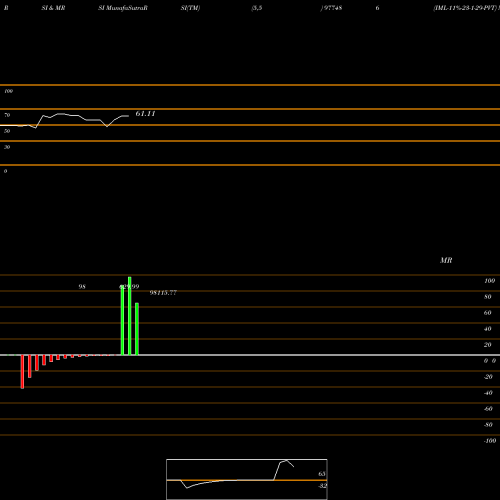Click the IML-11%-23-1-29-PVT symbol label
Screen dimensions: 500x500
click(x=465, y=8)
